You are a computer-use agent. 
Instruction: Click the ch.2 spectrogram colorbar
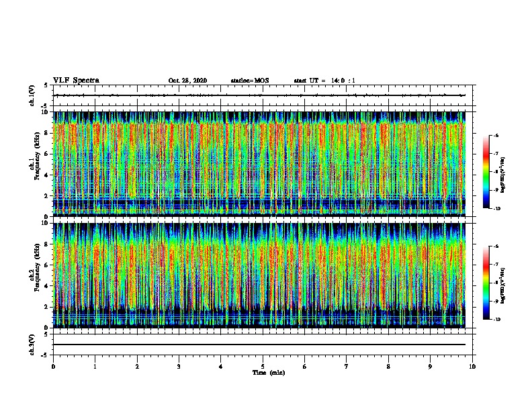(486, 283)
